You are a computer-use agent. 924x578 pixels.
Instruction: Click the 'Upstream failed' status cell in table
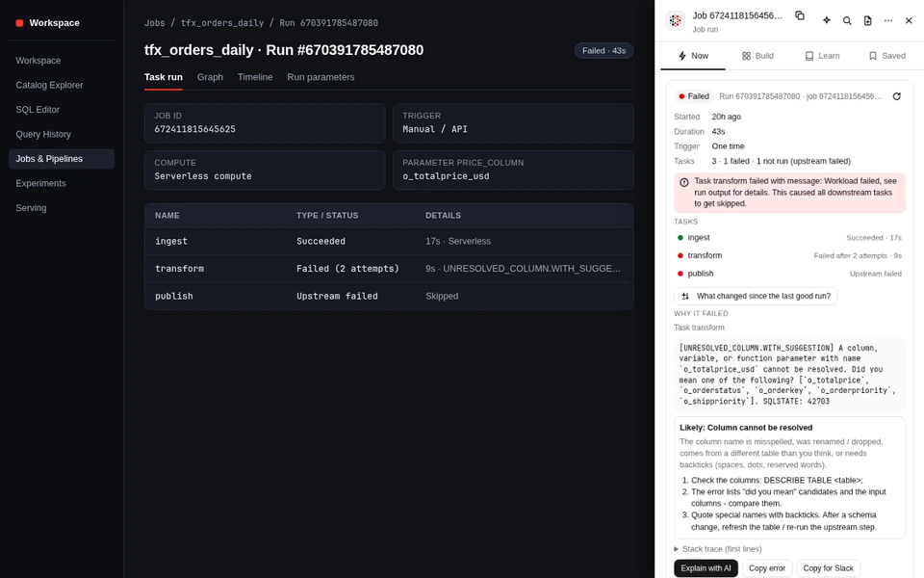337,296
